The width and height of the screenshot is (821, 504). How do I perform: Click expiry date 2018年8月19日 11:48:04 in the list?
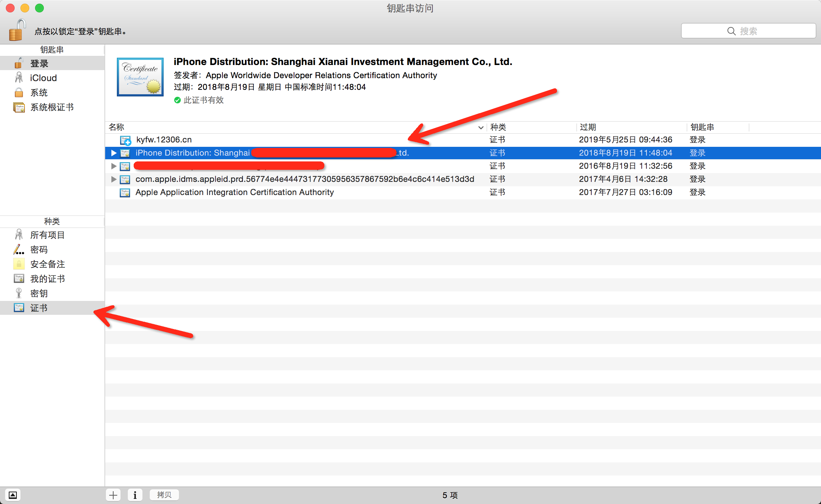point(625,153)
